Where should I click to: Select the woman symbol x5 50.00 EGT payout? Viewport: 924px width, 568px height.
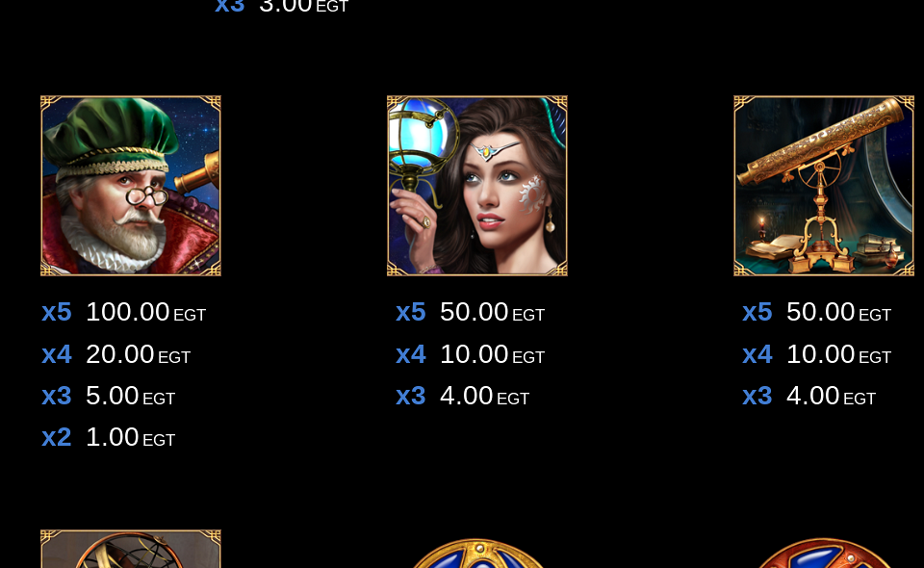pyautogui.click(x=471, y=312)
